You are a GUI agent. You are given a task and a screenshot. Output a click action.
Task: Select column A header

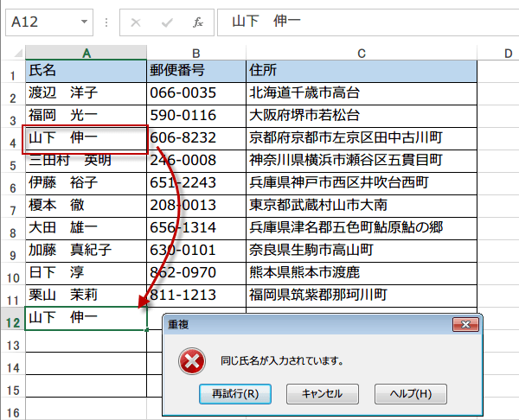86,53
